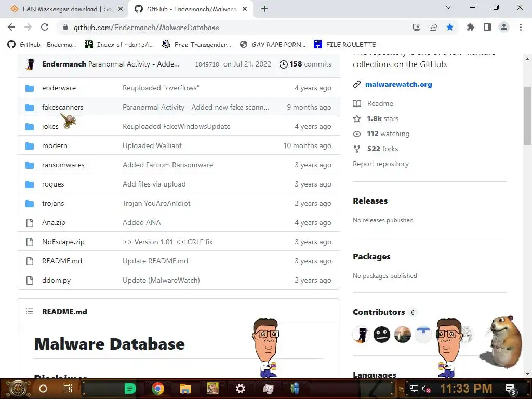Open commit hash 1849718
The image size is (532, 399).
(x=207, y=64)
